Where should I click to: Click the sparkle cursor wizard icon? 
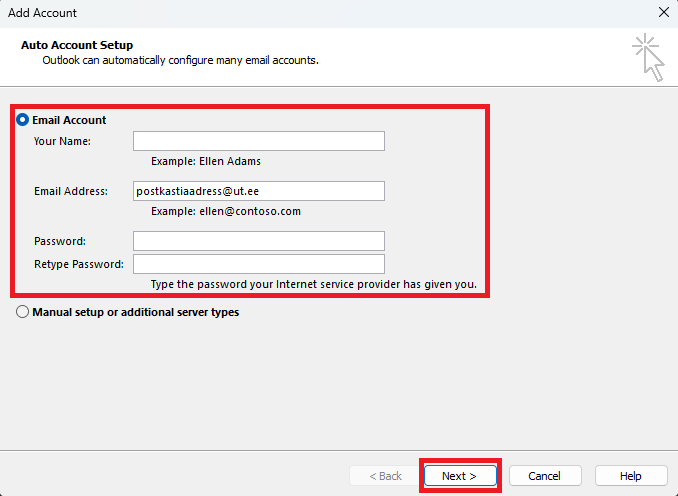(648, 57)
